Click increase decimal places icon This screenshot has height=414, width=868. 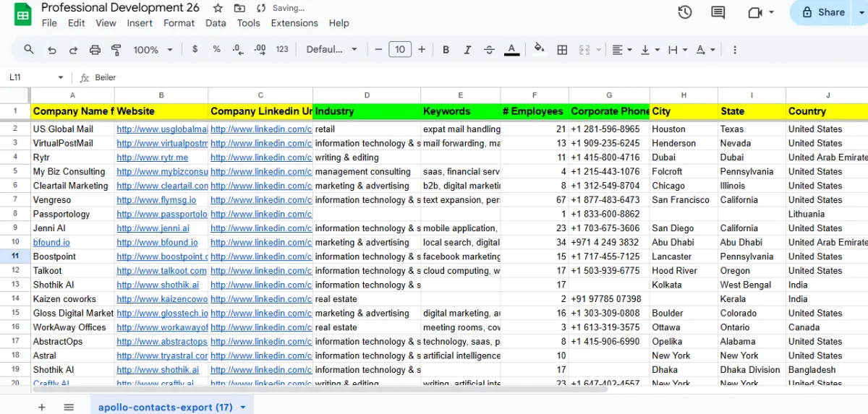[260, 50]
